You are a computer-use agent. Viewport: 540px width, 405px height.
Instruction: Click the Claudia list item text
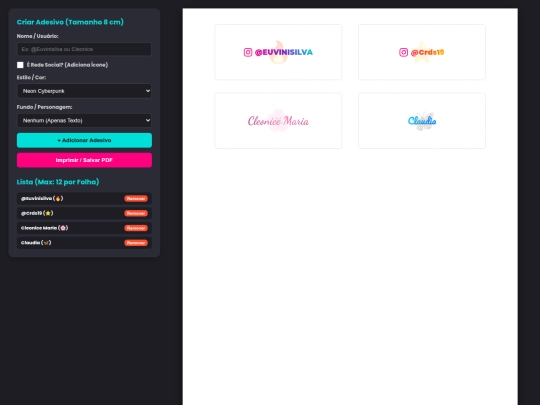point(36,243)
